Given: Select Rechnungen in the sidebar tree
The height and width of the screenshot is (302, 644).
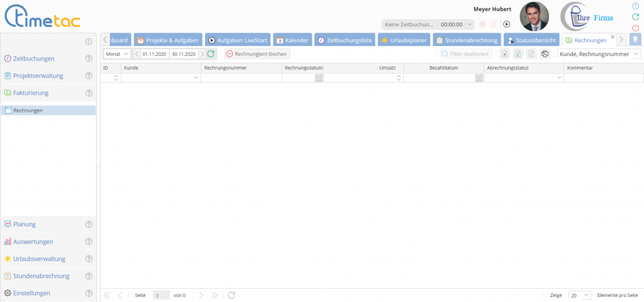Looking at the screenshot, I should tap(28, 110).
